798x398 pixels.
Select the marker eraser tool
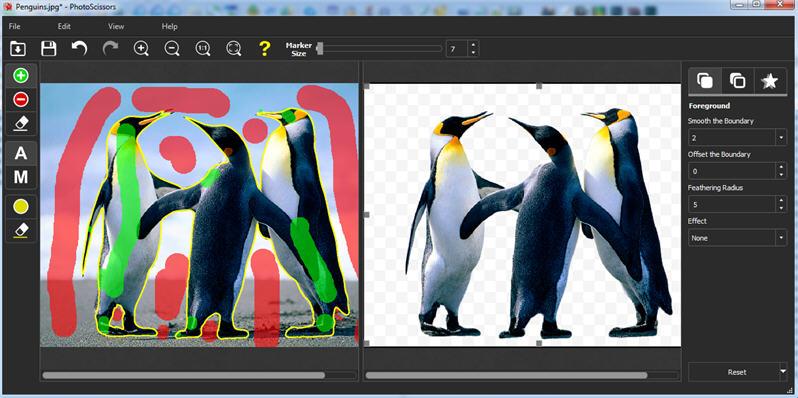(21, 123)
